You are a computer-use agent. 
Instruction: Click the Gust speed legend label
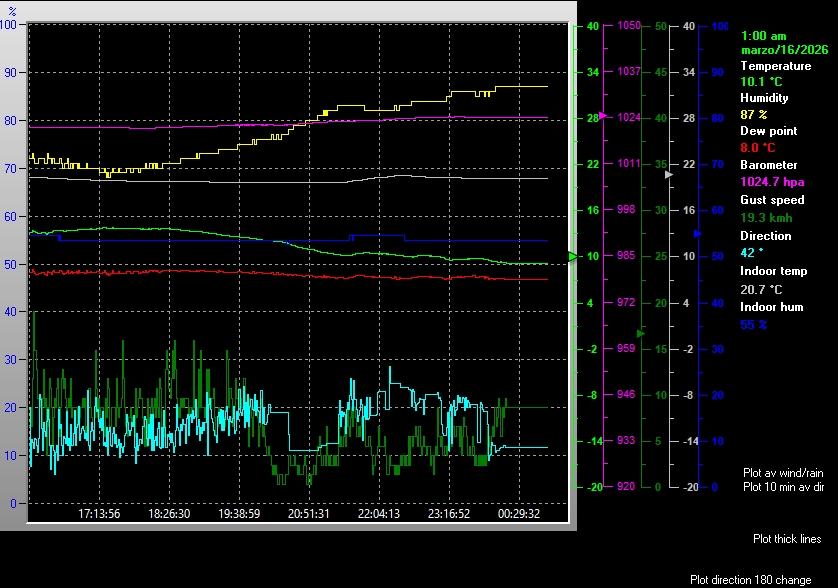[770, 200]
